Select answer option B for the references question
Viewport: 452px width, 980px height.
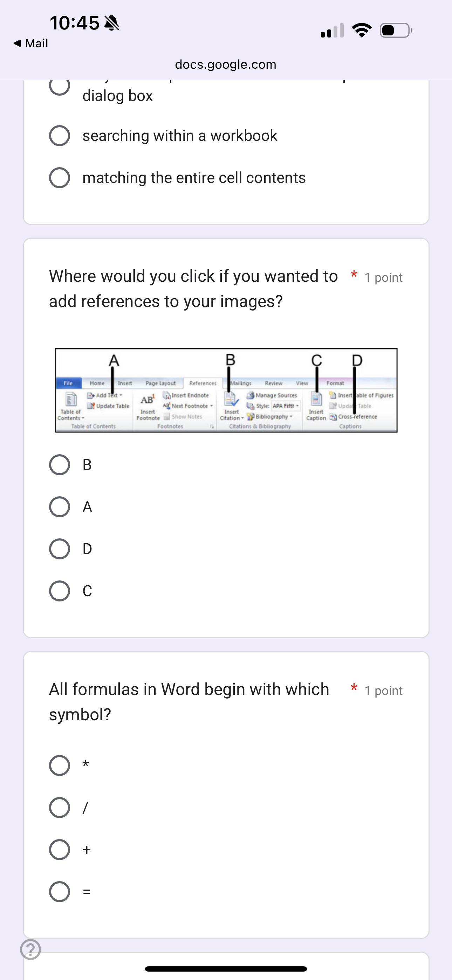click(x=59, y=465)
